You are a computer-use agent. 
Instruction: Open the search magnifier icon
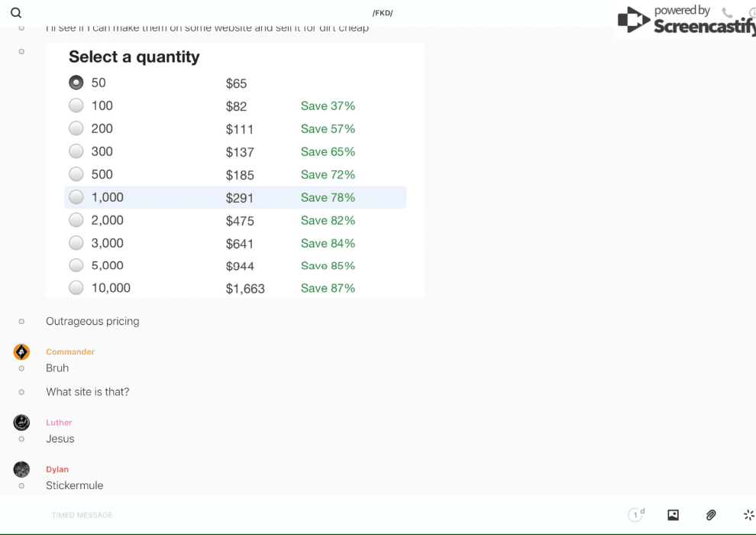point(16,13)
